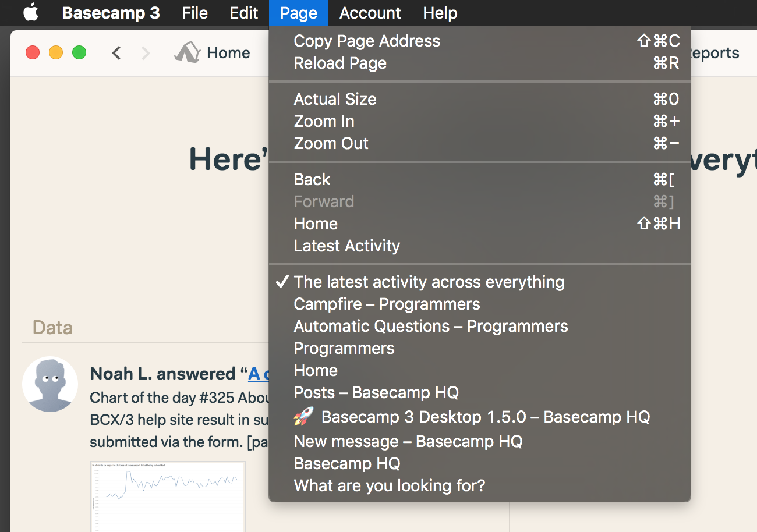Select checked 'The latest activity across everything' entry
This screenshot has height=532, width=757.
480,282
